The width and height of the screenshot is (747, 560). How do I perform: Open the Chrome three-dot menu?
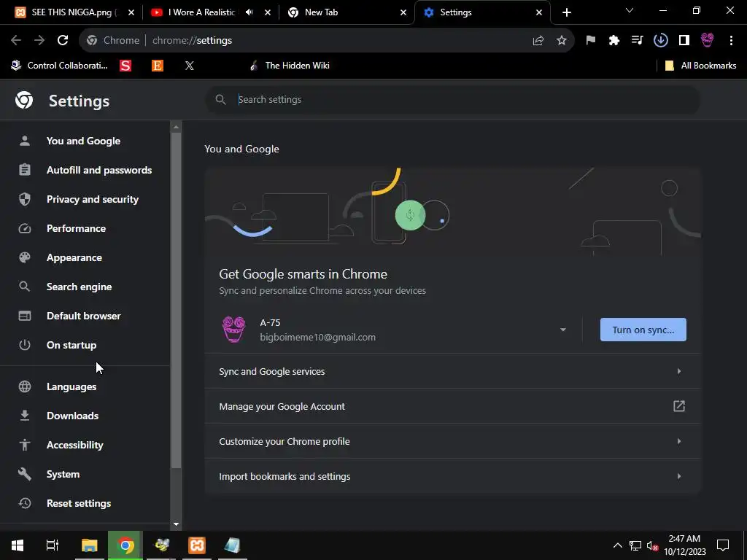coord(731,41)
